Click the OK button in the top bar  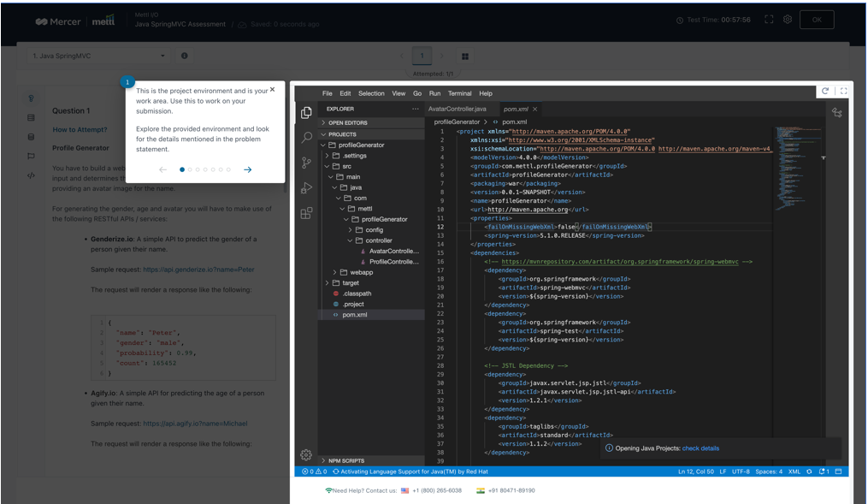click(817, 18)
